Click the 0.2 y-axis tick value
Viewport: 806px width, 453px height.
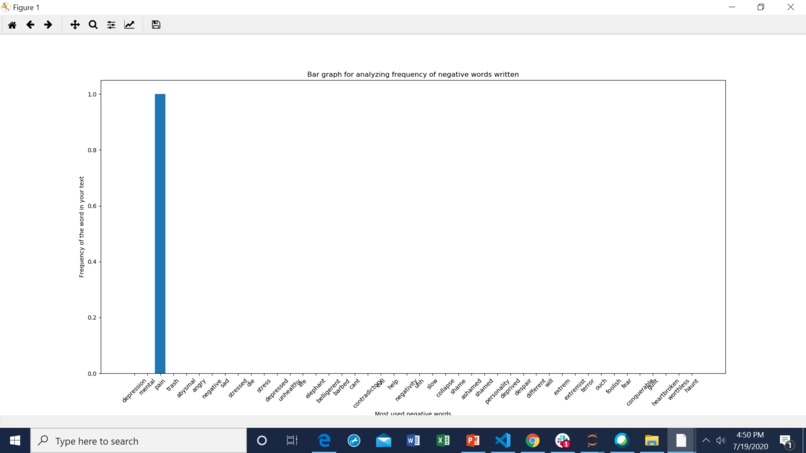(x=92, y=318)
